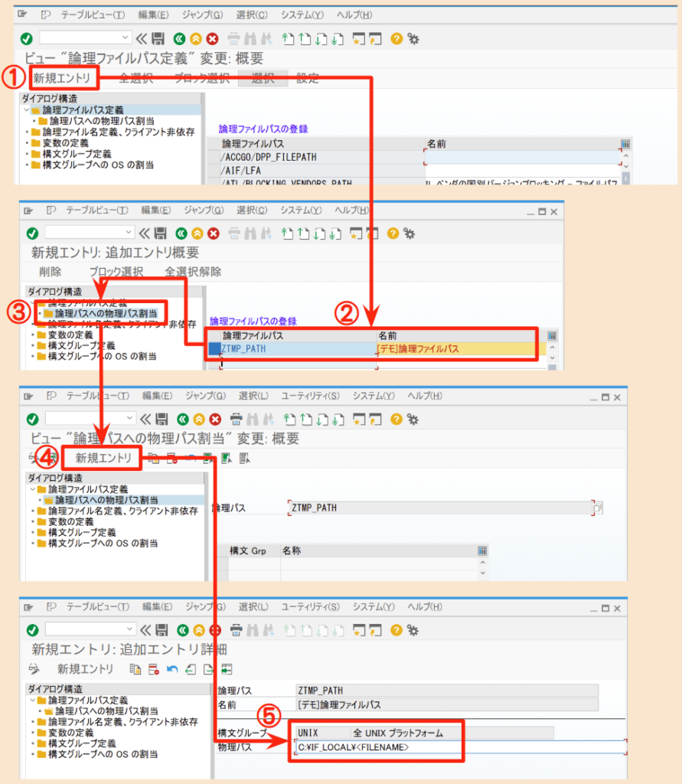Click the table scroll down arrow in the 追加エントリ概要 window

click(x=552, y=358)
